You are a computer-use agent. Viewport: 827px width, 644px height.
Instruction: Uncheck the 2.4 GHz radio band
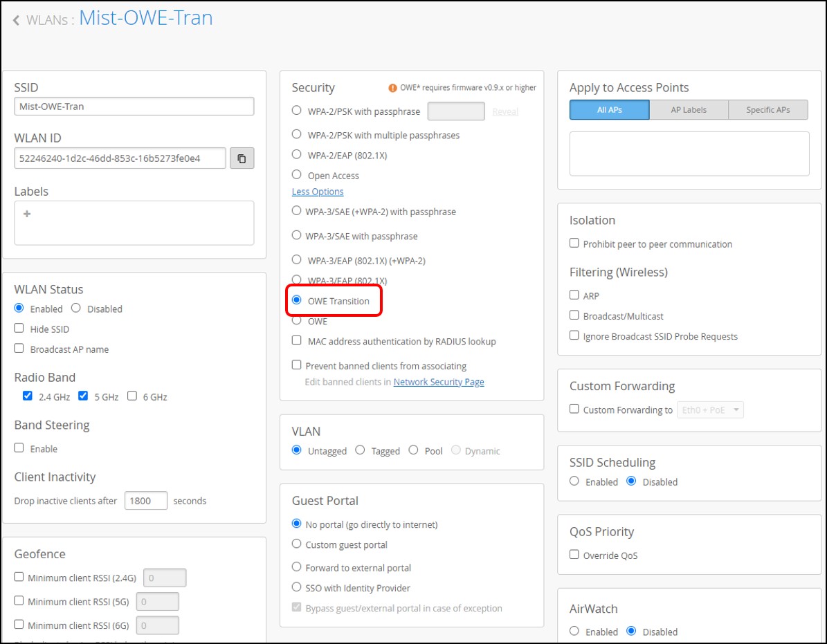[28, 396]
